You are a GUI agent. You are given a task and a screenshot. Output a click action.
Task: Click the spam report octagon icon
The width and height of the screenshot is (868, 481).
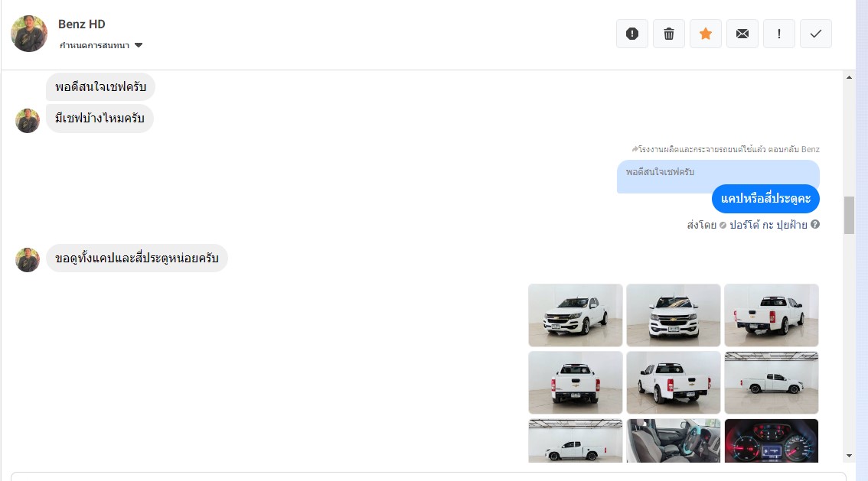632,34
